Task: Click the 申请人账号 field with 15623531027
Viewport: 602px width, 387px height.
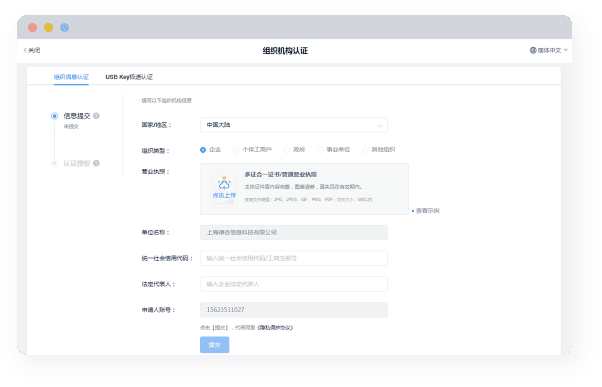Action: [294, 310]
